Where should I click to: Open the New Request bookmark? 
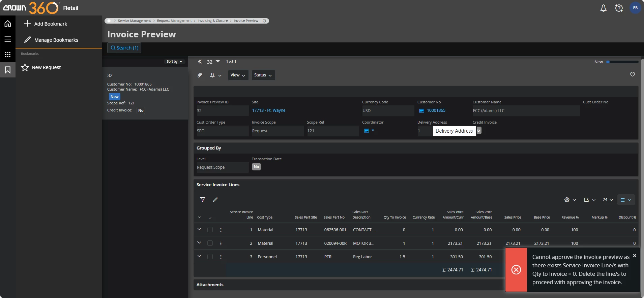tap(46, 67)
